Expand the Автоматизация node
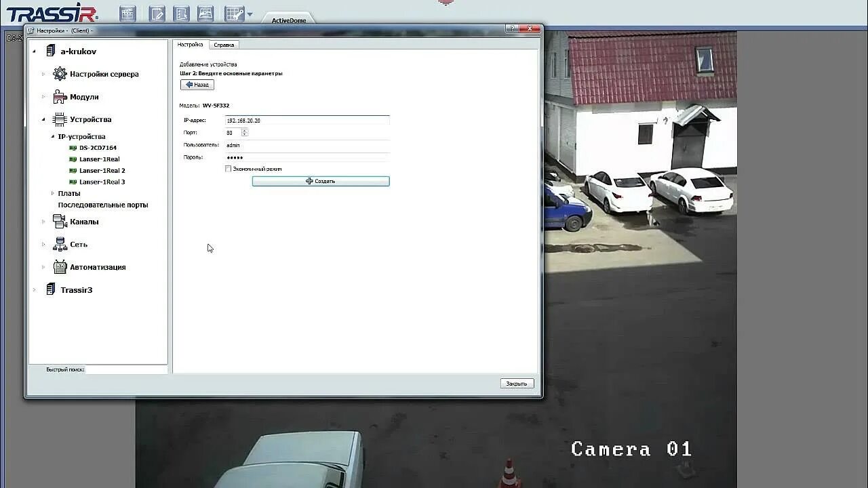The width and height of the screenshot is (868, 488). 43,267
